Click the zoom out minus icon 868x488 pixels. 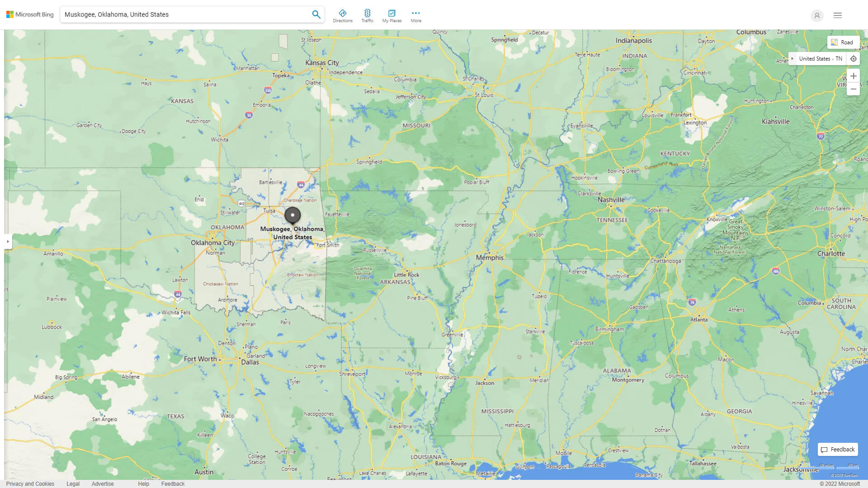click(x=854, y=89)
